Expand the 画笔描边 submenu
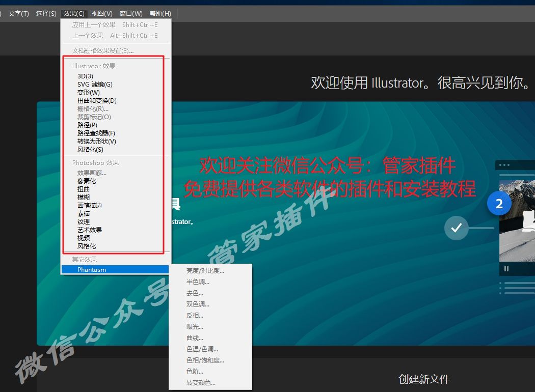 click(116, 206)
